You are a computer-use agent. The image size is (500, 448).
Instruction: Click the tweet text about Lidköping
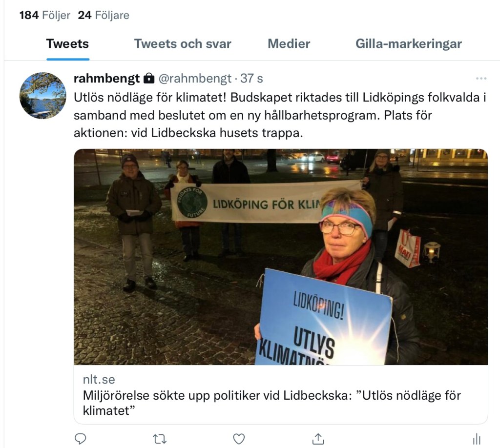point(280,115)
